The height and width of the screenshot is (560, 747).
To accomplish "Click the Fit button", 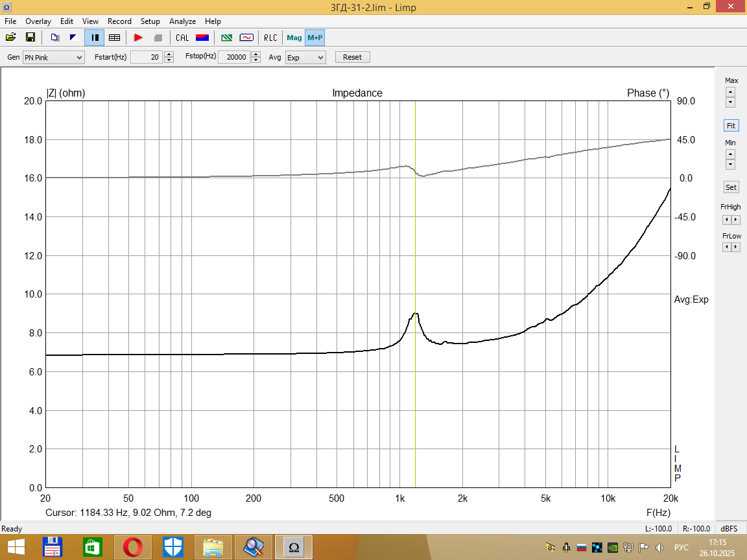I will 731,126.
